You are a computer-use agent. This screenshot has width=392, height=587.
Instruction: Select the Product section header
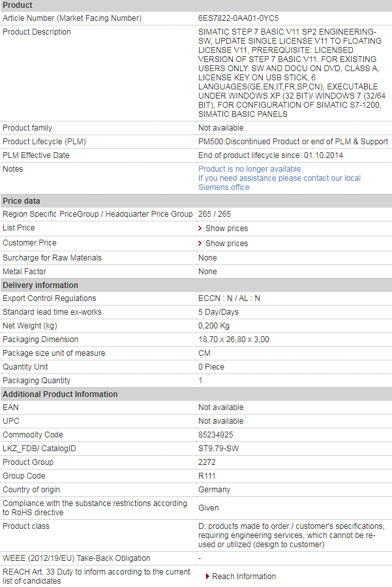pyautogui.click(x=196, y=5)
